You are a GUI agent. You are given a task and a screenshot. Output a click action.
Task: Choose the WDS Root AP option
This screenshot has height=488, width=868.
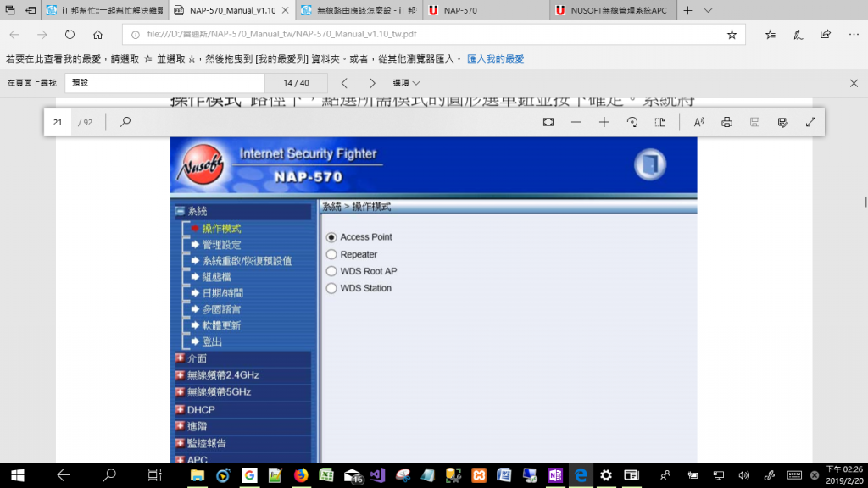331,271
